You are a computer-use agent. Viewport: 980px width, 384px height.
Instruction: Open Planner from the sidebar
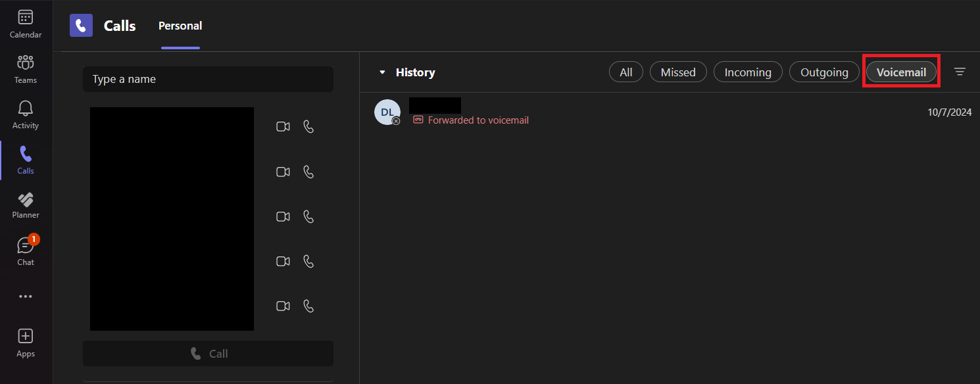point(26,205)
